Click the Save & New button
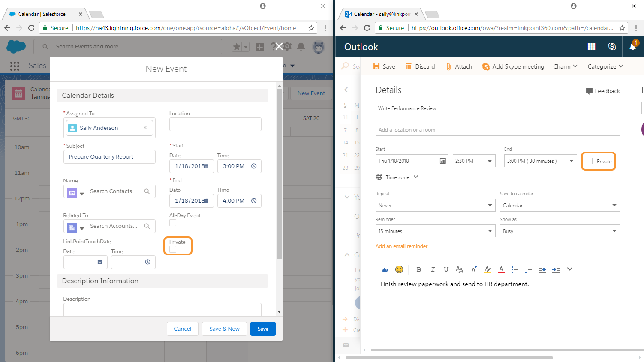The height and width of the screenshot is (362, 644). point(224,329)
